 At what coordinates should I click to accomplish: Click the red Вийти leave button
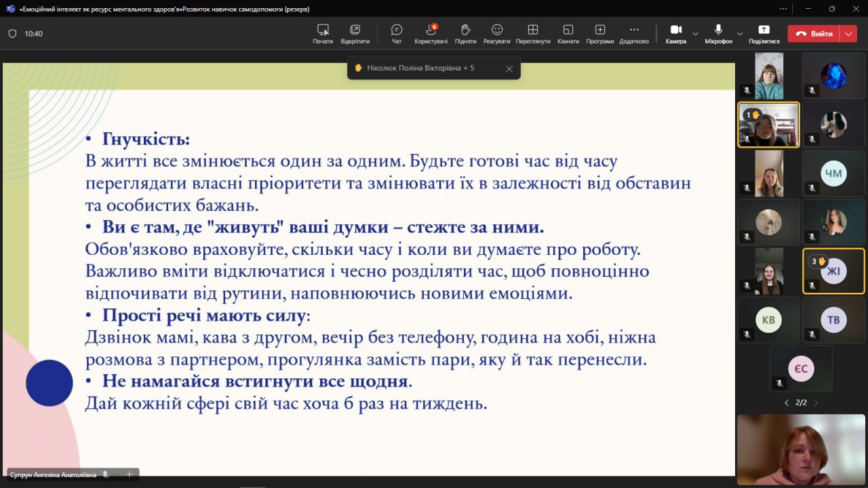814,33
